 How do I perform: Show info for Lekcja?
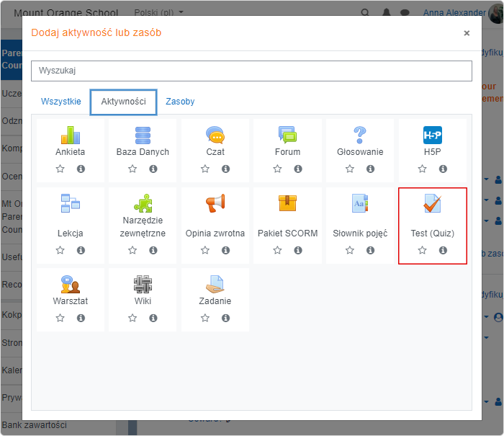tap(81, 250)
